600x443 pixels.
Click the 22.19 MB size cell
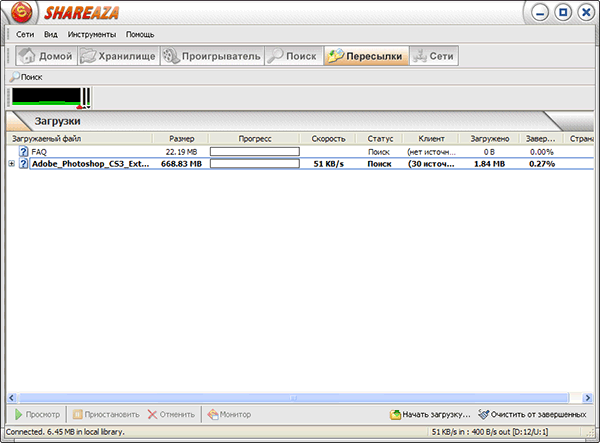181,152
